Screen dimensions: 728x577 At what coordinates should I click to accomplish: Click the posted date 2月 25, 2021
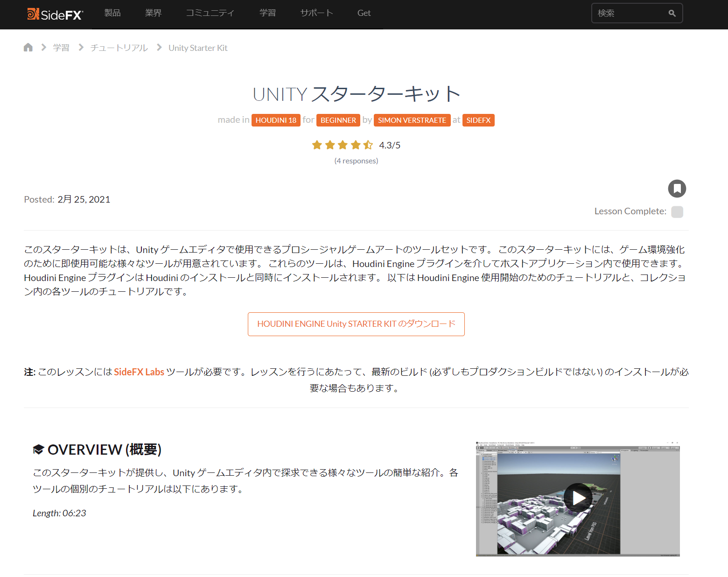click(84, 199)
